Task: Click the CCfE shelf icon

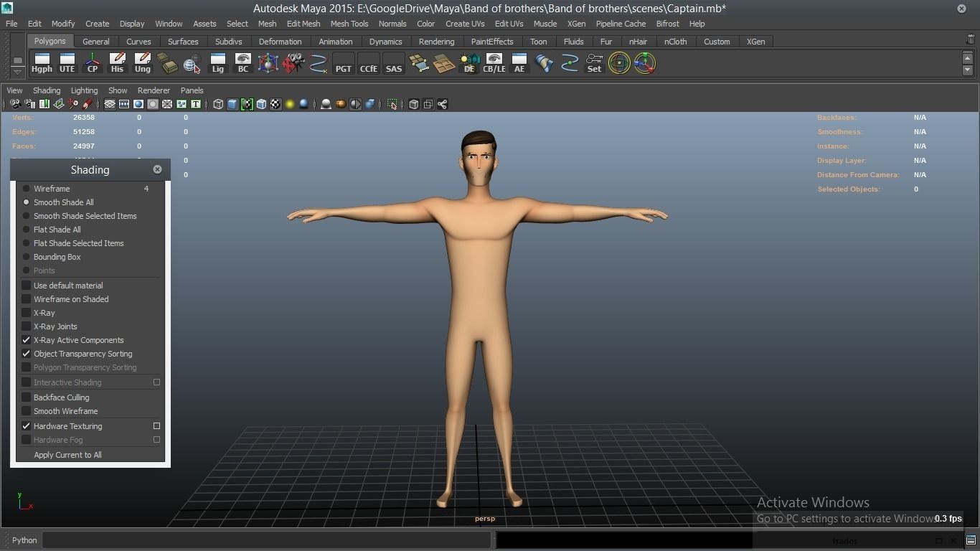Action: coord(369,63)
